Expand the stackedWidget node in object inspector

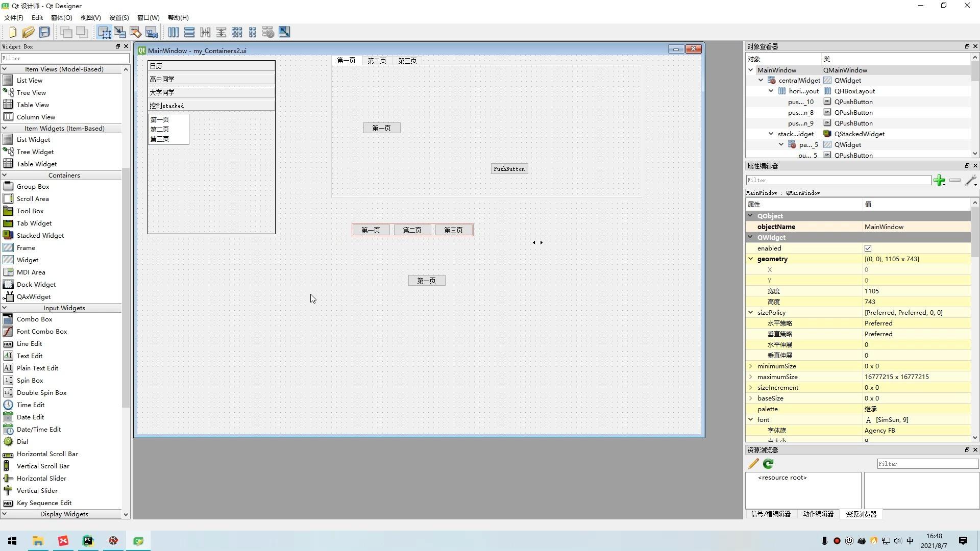[771, 134]
